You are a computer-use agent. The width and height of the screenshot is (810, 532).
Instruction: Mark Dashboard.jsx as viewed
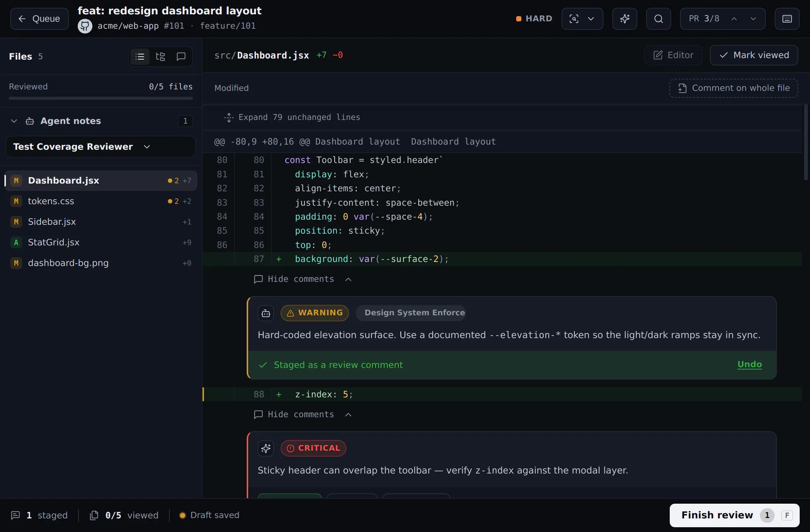tap(754, 55)
